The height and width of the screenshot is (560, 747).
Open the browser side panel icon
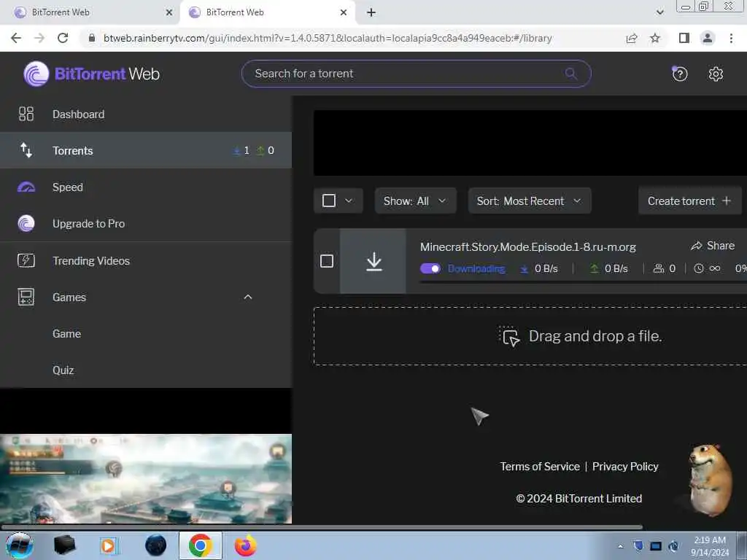(x=684, y=38)
